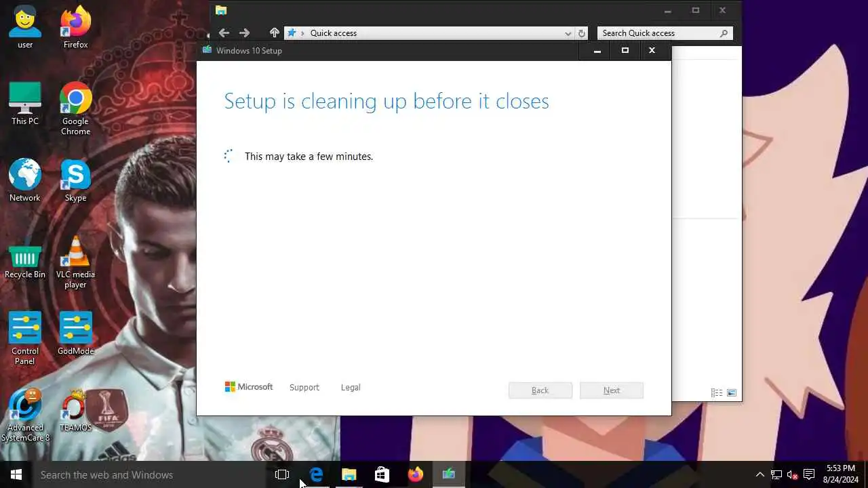The height and width of the screenshot is (488, 868).
Task: Click the Windows 10 Setup title text
Action: pyautogui.click(x=249, y=51)
